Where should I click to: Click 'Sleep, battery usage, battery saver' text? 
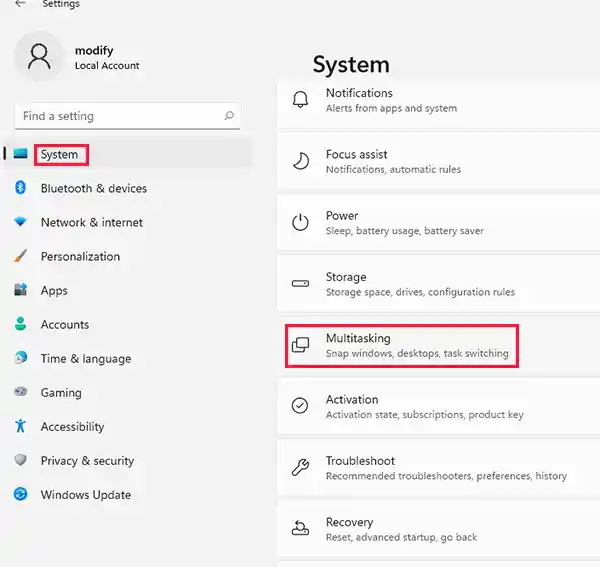click(405, 230)
